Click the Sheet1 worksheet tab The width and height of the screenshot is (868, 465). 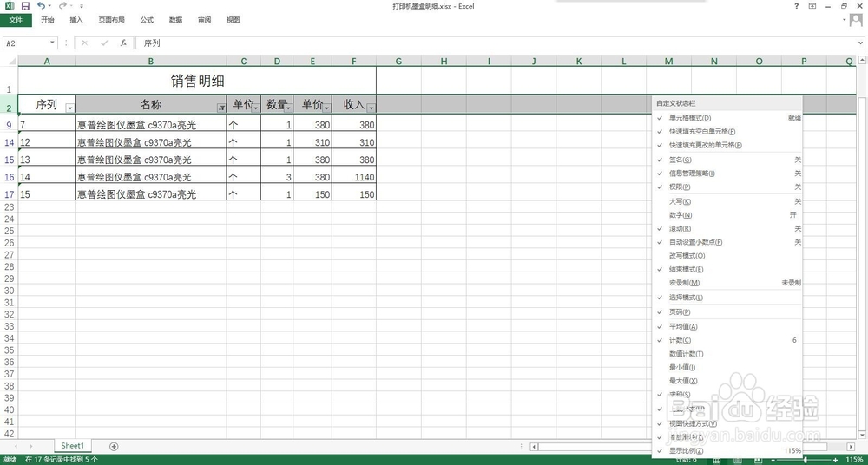(x=73, y=446)
